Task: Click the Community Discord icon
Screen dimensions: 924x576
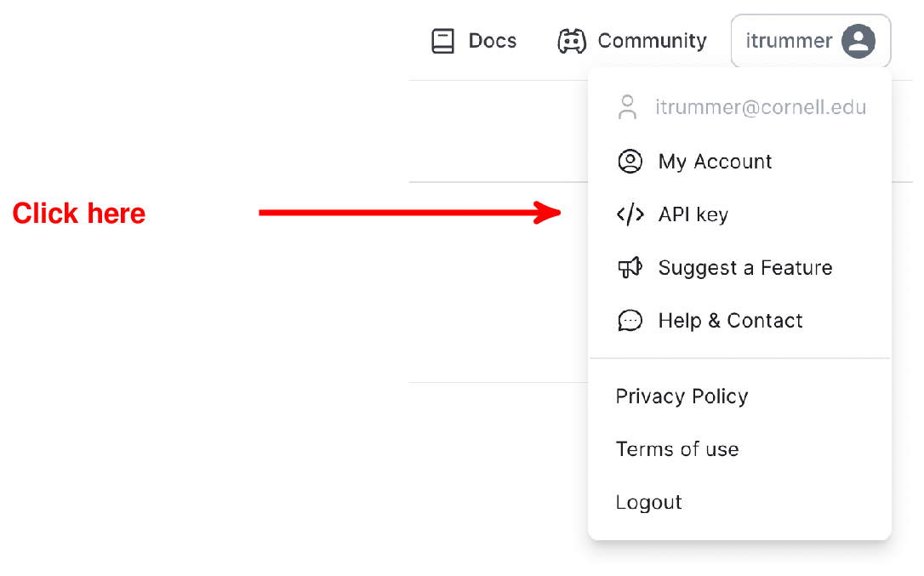Action: 572,42
